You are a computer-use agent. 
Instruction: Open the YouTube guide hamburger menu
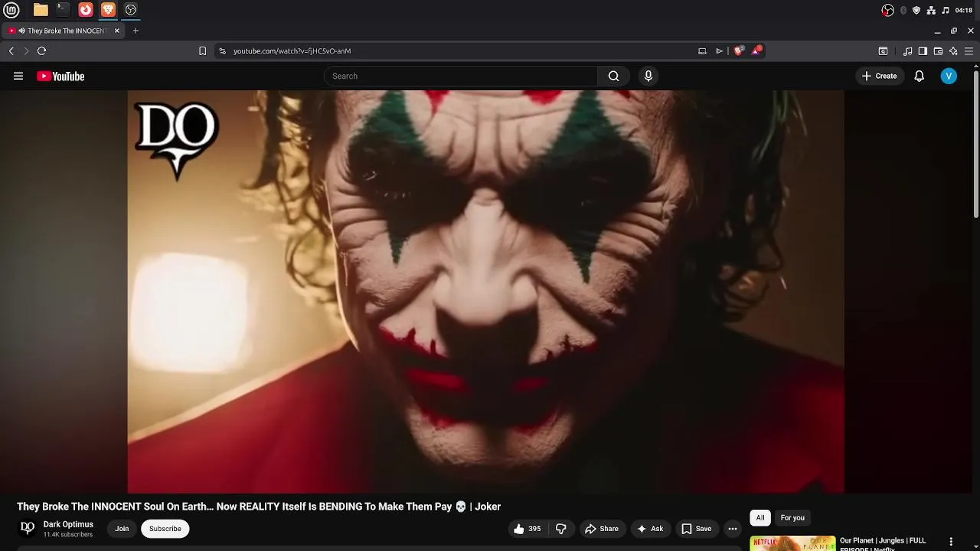click(18, 76)
